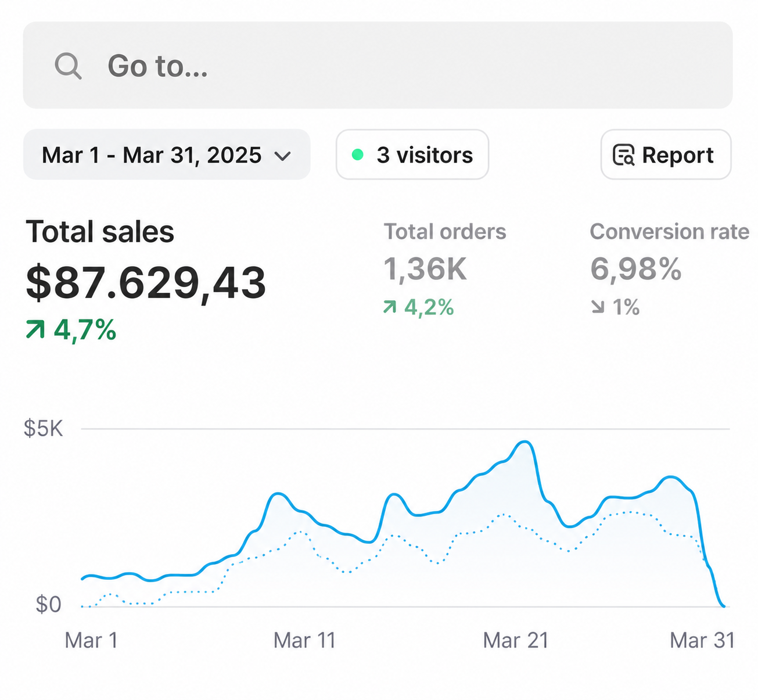Screen dimensions: 758x700
Task: Click the $0 axis label
Action: [x=48, y=605]
